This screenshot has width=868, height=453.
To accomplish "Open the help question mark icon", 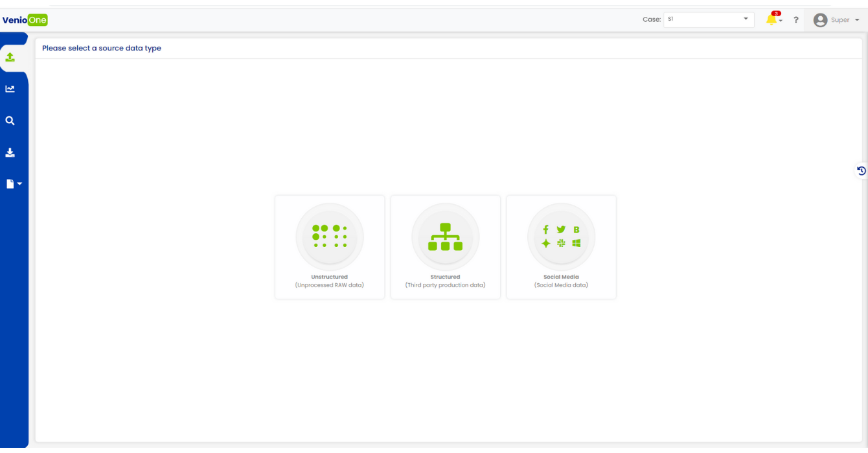I will 796,20.
